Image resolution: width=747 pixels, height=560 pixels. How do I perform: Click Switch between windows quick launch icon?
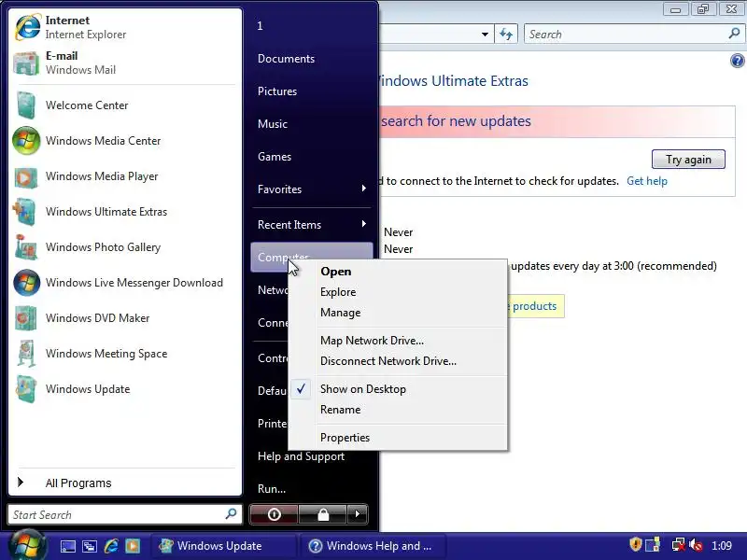(89, 546)
